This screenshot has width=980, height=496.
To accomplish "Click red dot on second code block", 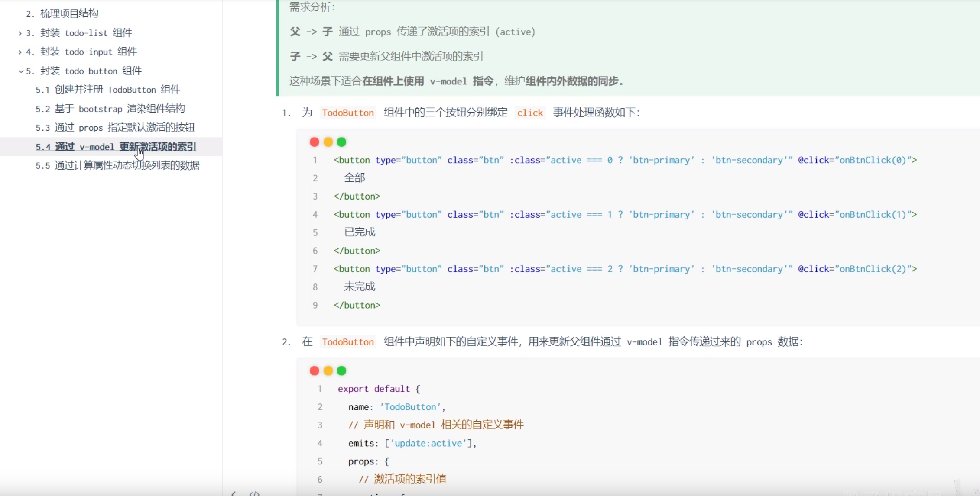I will click(x=315, y=370).
